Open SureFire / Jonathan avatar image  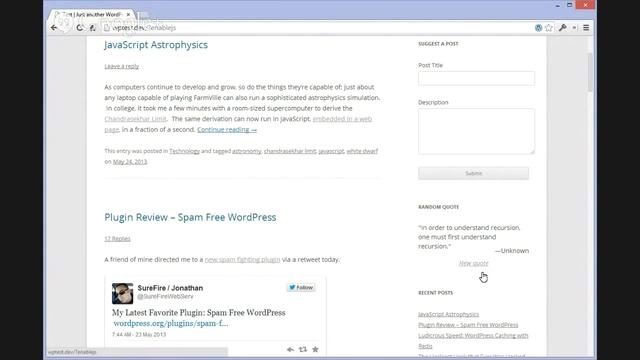[x=122, y=293]
